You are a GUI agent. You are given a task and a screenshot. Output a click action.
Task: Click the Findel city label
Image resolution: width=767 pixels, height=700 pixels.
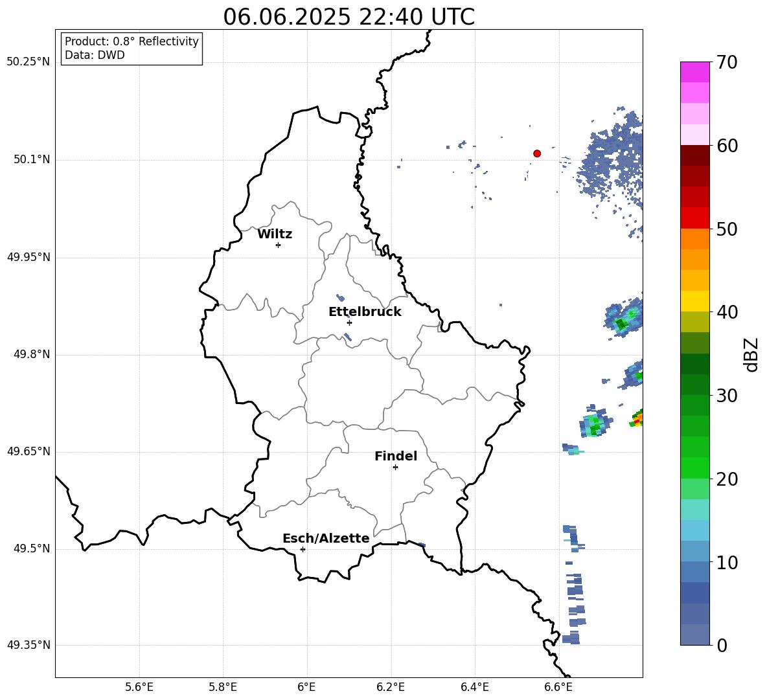click(396, 456)
